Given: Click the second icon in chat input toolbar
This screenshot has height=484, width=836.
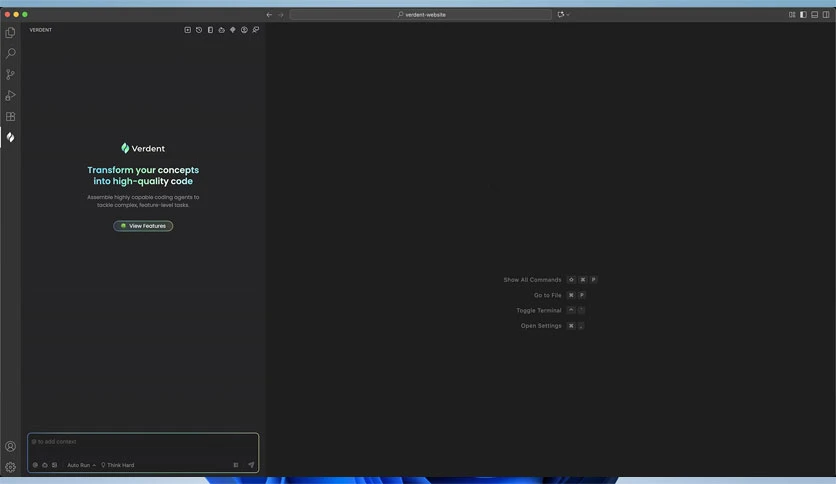Looking at the screenshot, I should 45,465.
